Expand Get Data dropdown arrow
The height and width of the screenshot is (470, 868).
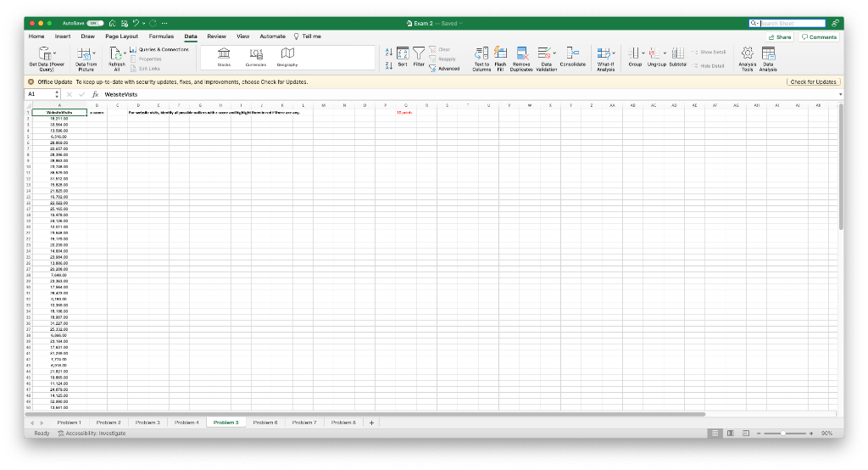point(54,53)
